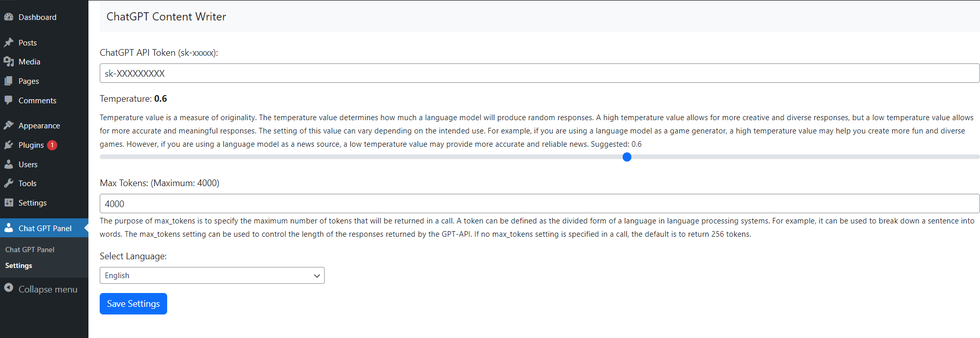Click the ChatGPT API Token label
The width and height of the screenshot is (980, 338).
point(159,53)
